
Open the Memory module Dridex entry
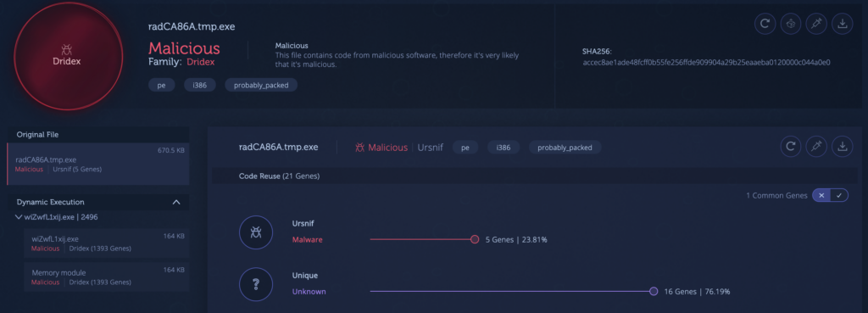tap(106, 277)
